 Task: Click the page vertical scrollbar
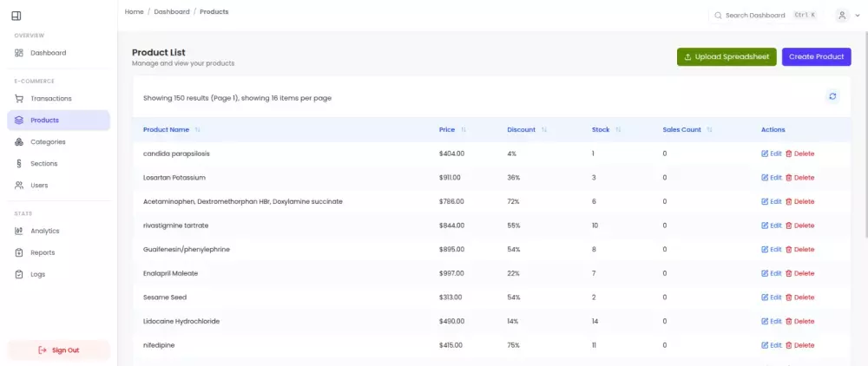pos(865,130)
